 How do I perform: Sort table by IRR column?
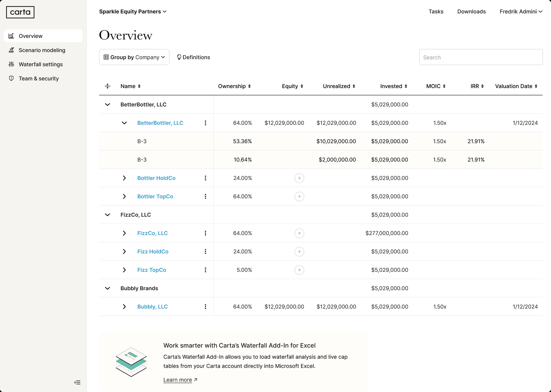(477, 86)
